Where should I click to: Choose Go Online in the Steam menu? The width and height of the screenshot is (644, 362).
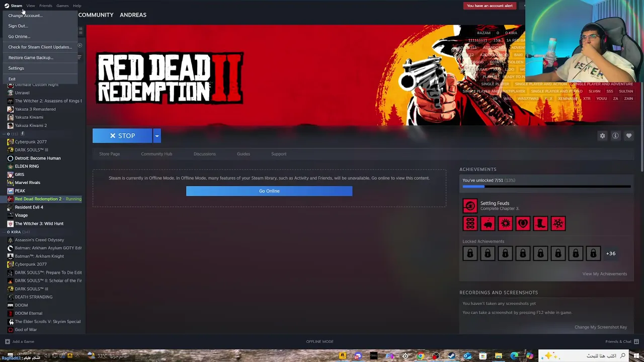point(19,37)
